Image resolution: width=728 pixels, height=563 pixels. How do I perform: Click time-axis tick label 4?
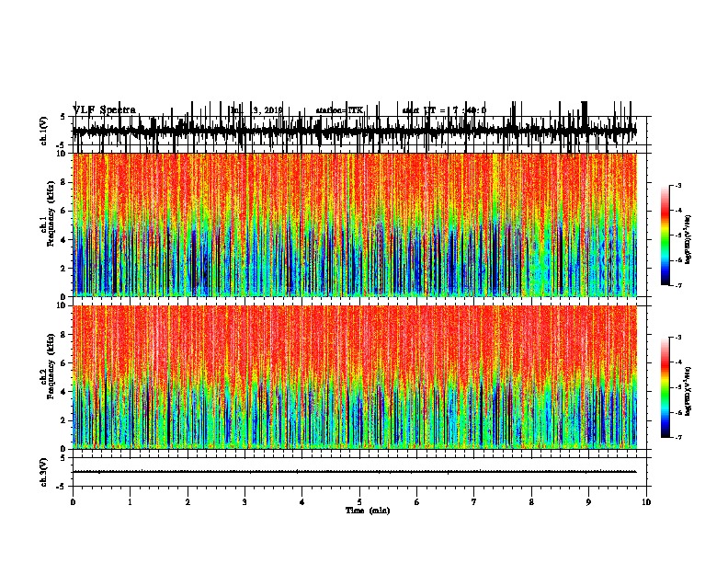click(x=302, y=502)
